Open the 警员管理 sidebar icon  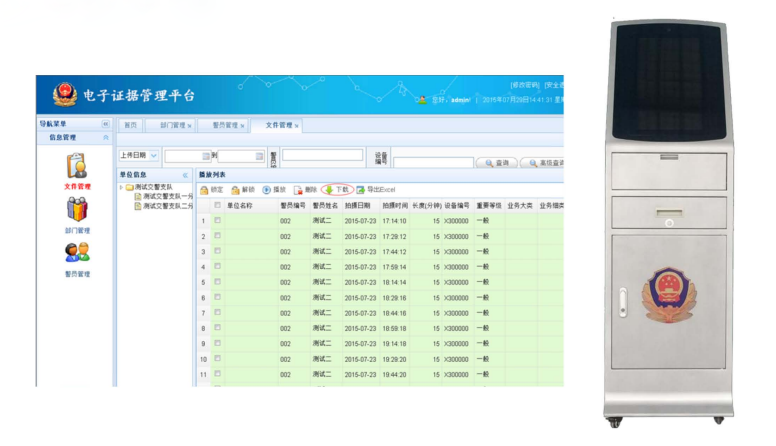(77, 252)
